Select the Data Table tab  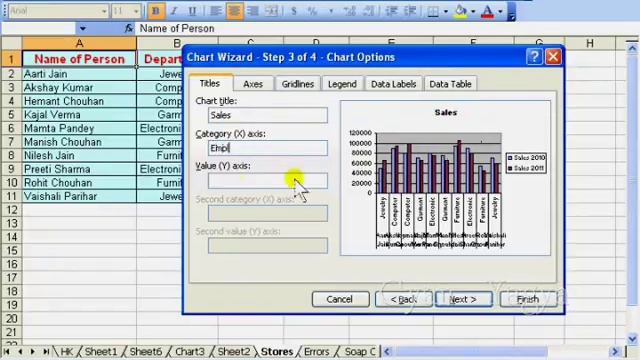pos(450,84)
